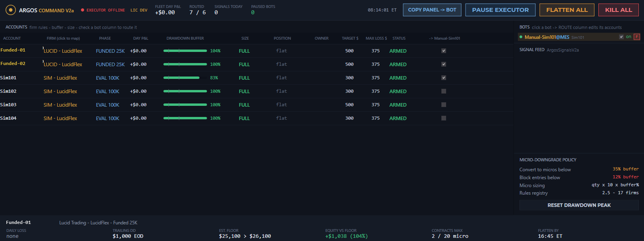Click the target value 500 for Funded-02
Screen dimensions: 644x241
point(349,64)
